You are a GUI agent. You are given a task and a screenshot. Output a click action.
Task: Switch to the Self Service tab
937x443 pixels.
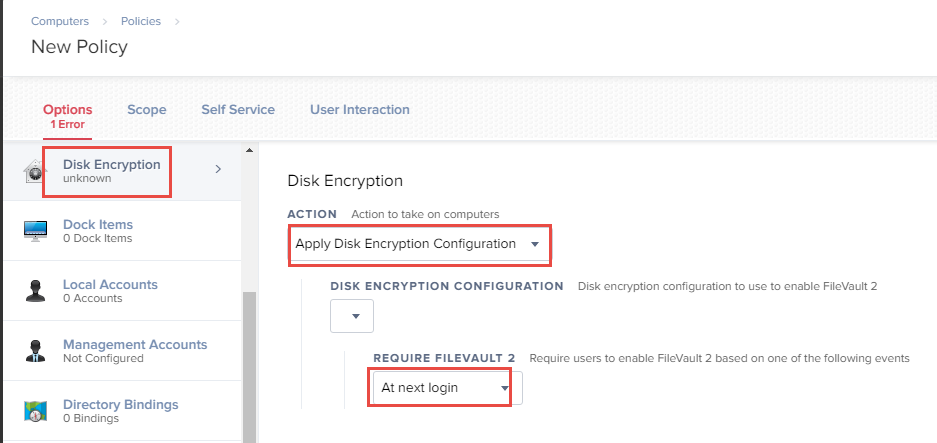point(238,110)
